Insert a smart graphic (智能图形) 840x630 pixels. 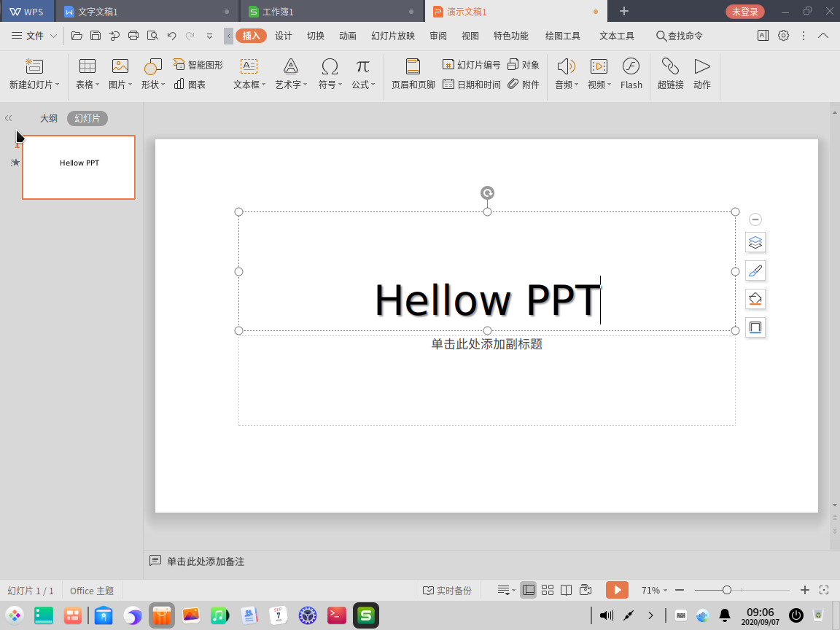tap(198, 65)
